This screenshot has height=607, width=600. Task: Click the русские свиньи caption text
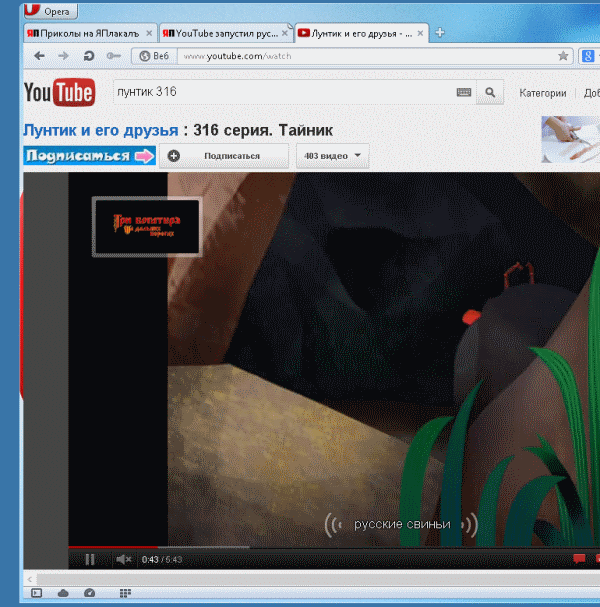402,524
